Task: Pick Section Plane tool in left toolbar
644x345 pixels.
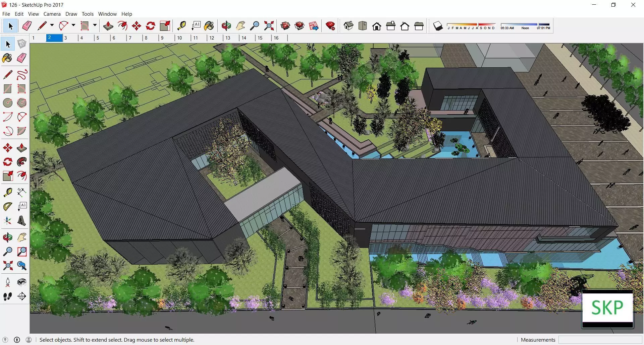Action: click(22, 296)
